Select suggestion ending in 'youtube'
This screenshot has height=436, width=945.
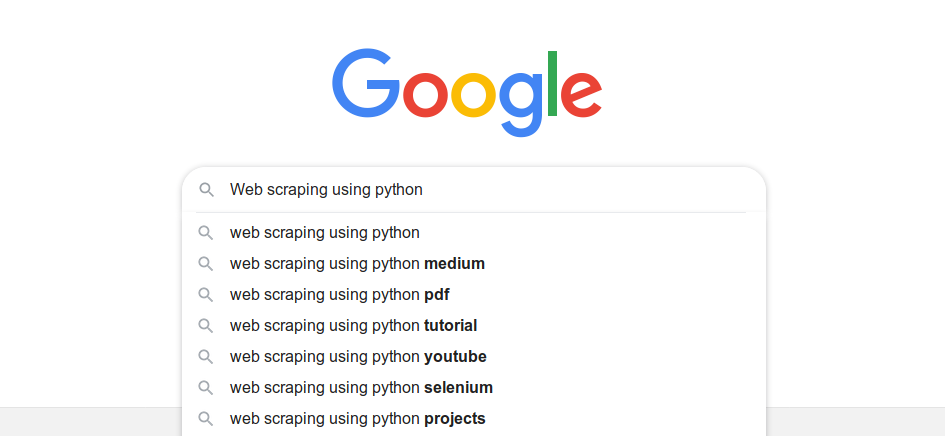[x=474, y=356]
